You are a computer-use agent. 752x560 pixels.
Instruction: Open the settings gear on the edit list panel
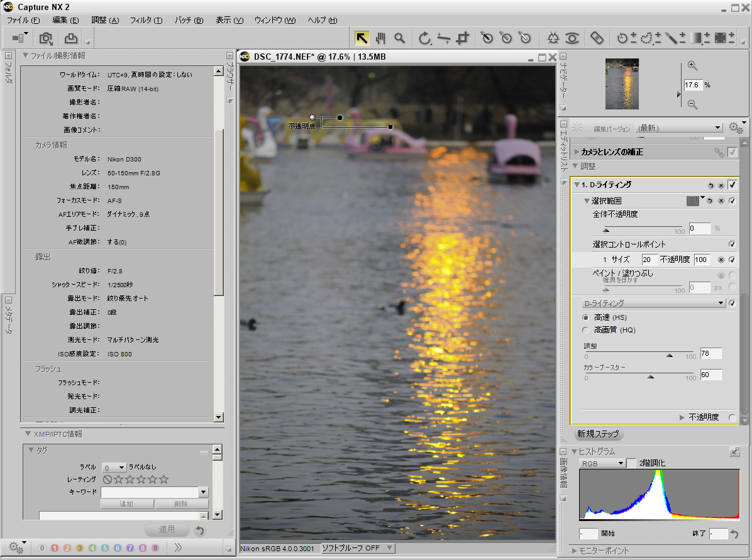pos(734,128)
